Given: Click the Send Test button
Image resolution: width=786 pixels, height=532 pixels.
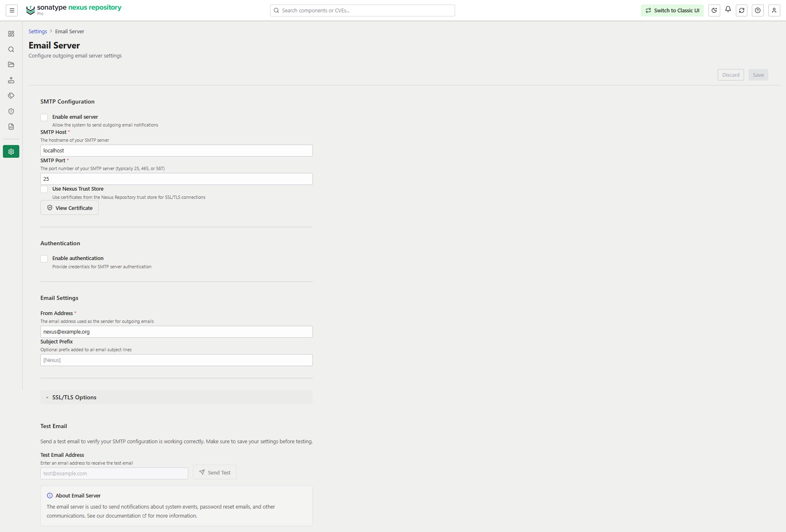Looking at the screenshot, I should coord(215,472).
